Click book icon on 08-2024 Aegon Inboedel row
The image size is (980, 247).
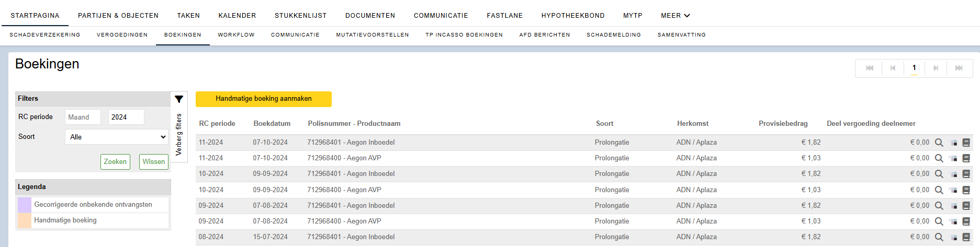pyautogui.click(x=966, y=237)
